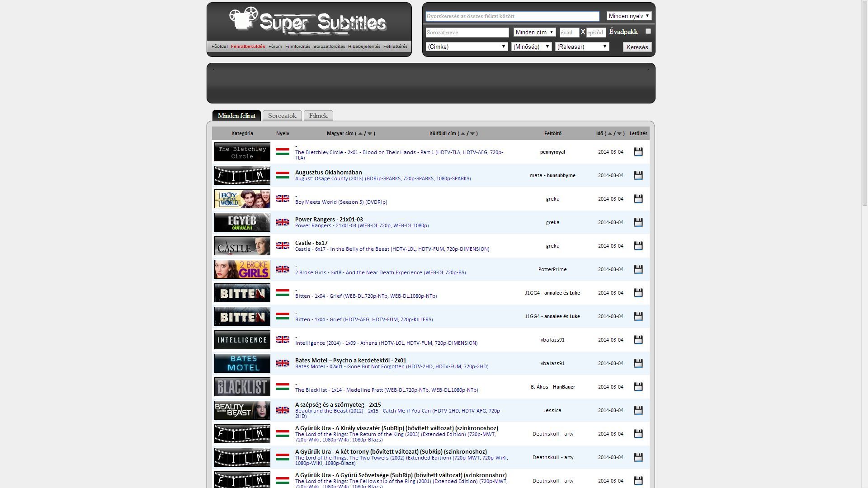Download the Castle 6x17 subtitle file
The width and height of the screenshot is (868, 488).
click(x=638, y=246)
